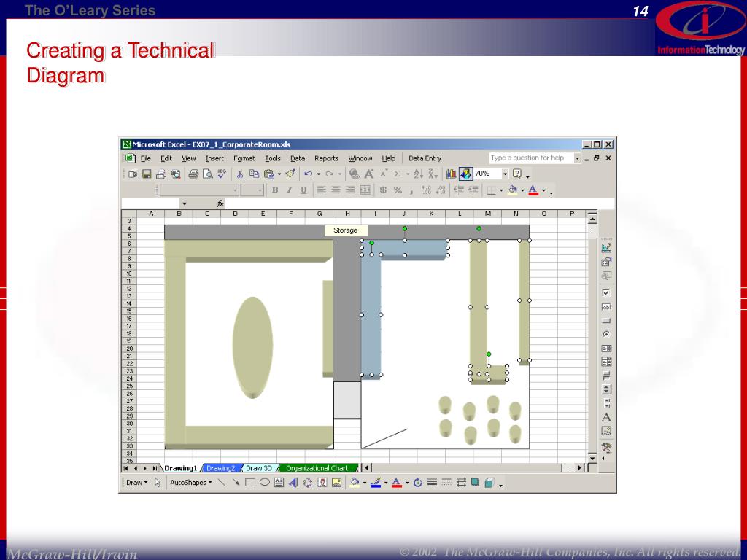Select the Rectangle drawing tool
The width and height of the screenshot is (747, 560).
250,483
